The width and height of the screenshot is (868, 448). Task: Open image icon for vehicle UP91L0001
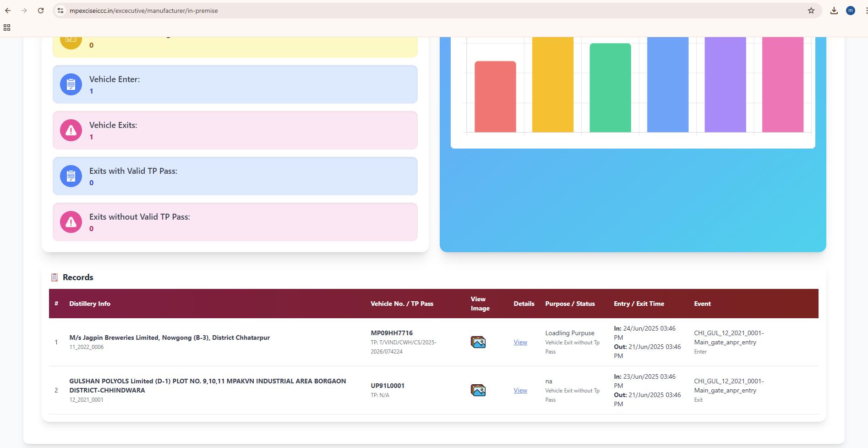478,390
